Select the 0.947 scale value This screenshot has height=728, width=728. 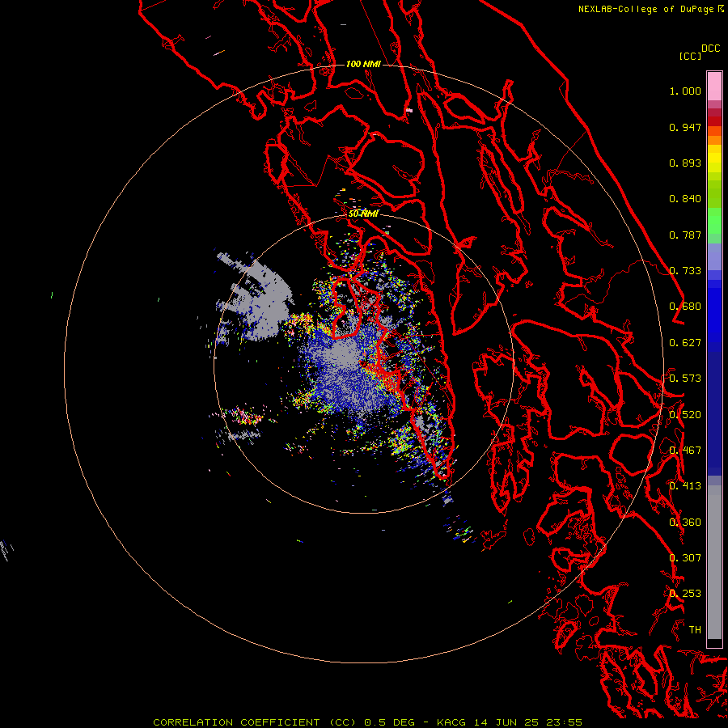pyautogui.click(x=685, y=127)
